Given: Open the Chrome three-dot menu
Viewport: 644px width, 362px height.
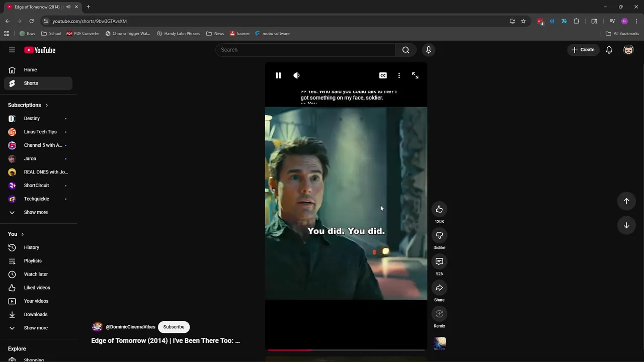Looking at the screenshot, I should tap(636, 21).
